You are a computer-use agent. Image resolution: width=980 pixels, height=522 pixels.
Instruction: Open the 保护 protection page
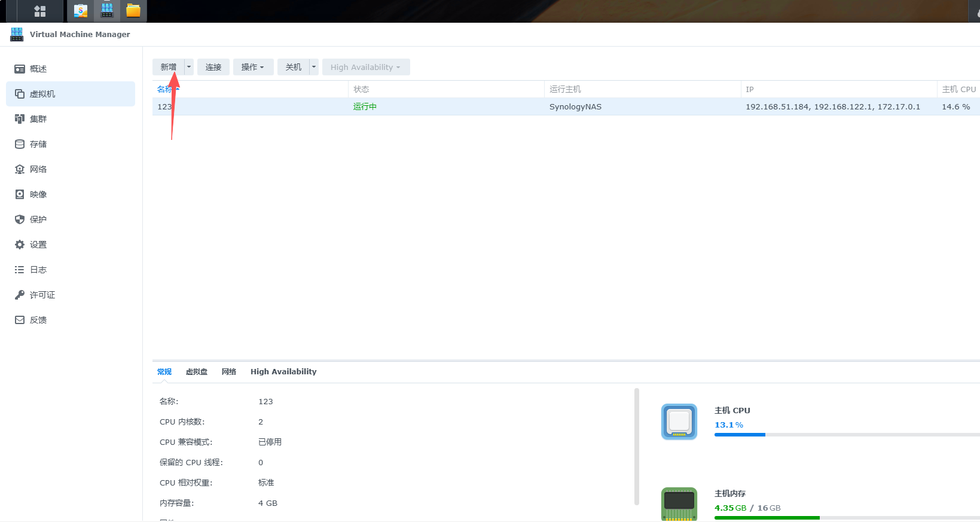[x=71, y=219]
